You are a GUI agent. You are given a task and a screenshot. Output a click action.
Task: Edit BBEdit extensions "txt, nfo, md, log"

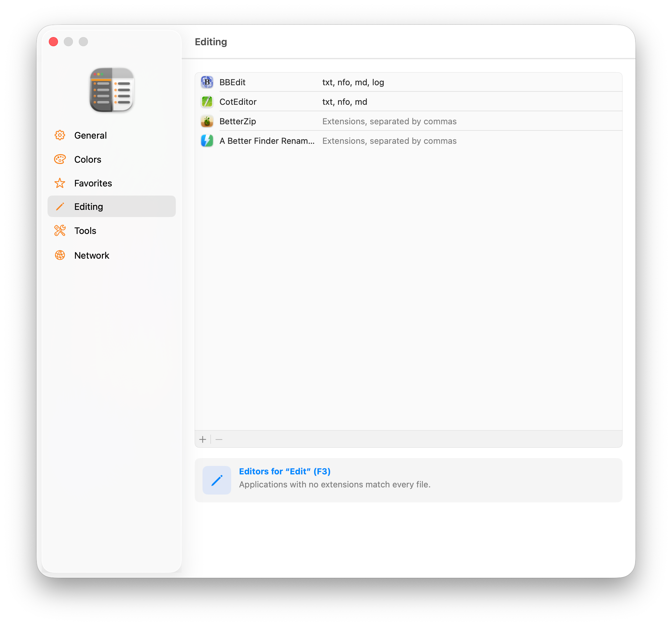click(x=353, y=82)
